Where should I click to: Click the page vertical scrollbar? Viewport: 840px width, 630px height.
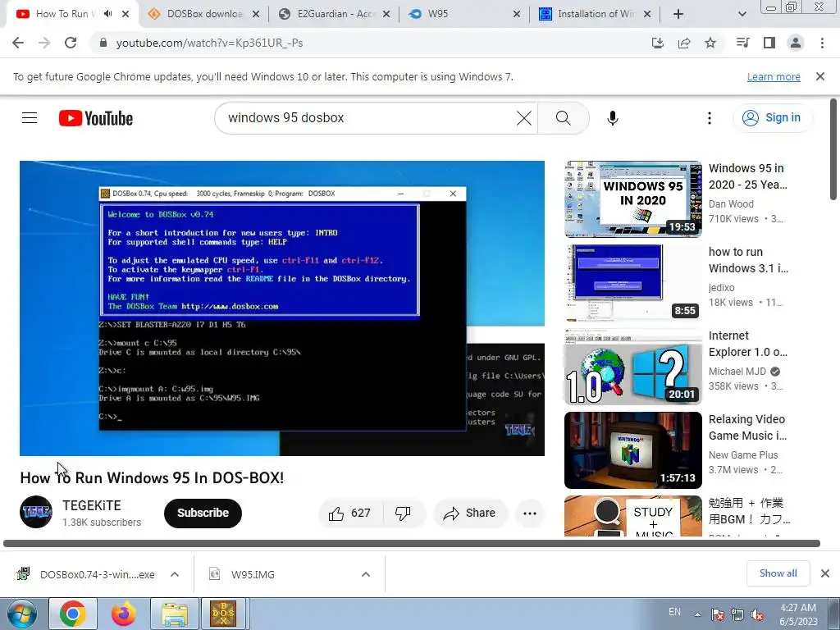coord(833,150)
